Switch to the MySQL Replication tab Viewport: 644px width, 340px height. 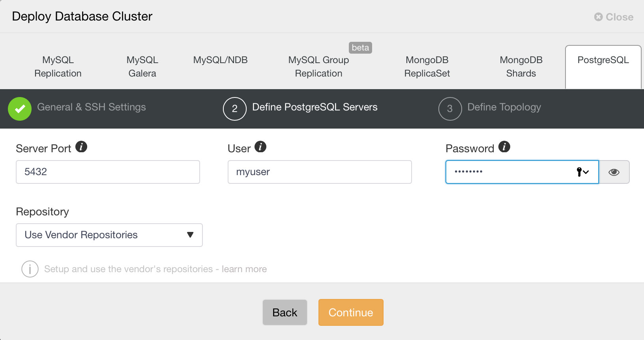58,67
